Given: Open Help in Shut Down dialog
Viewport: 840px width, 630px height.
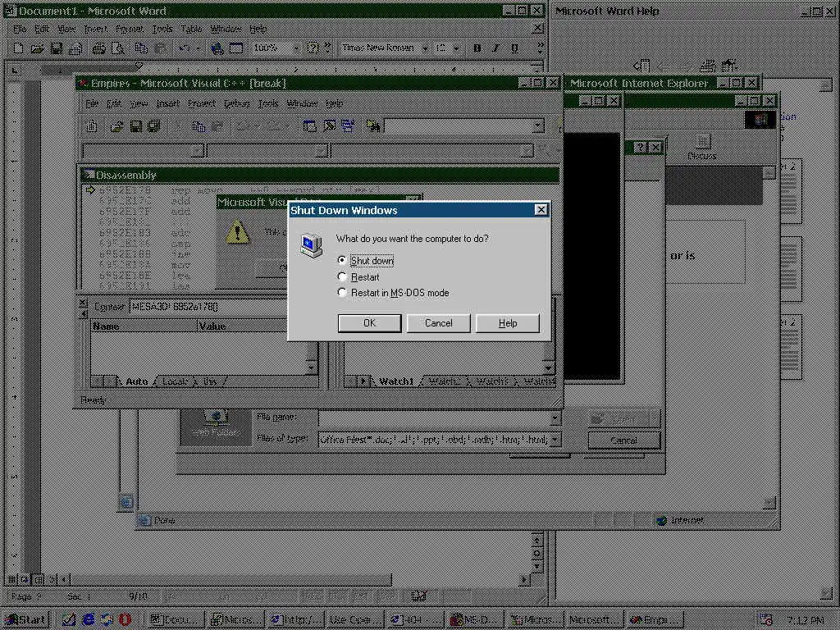Looking at the screenshot, I should pyautogui.click(x=507, y=323).
